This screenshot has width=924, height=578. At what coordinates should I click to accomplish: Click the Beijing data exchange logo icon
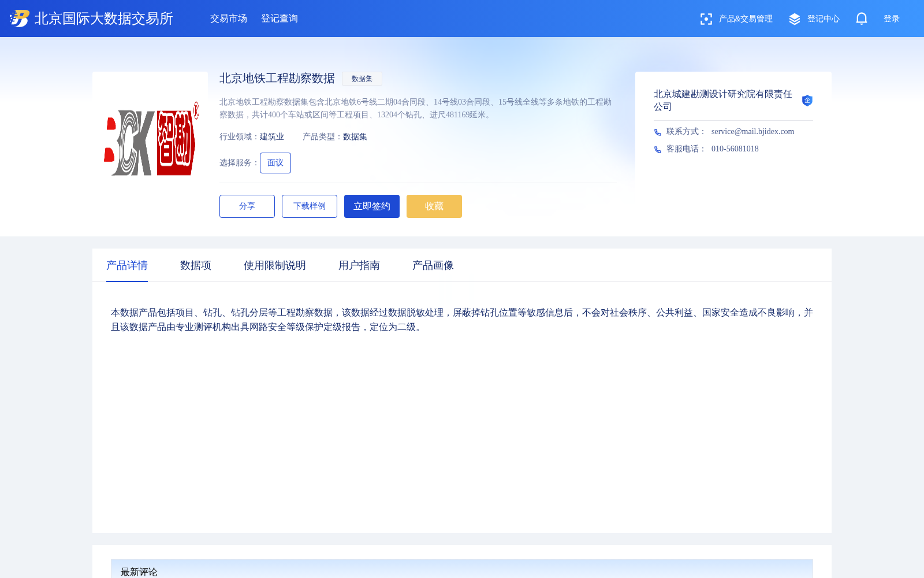point(20,18)
